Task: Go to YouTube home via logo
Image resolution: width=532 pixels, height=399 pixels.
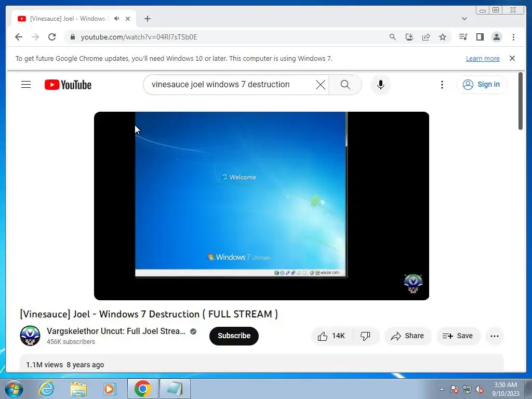Action: point(68,85)
